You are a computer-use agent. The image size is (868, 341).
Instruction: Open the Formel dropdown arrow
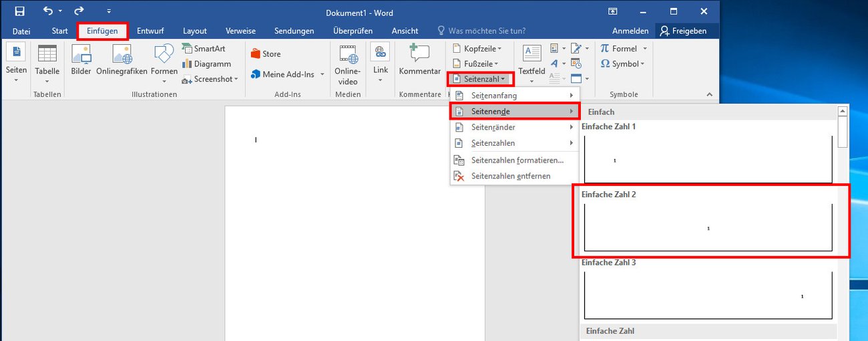[x=645, y=49]
